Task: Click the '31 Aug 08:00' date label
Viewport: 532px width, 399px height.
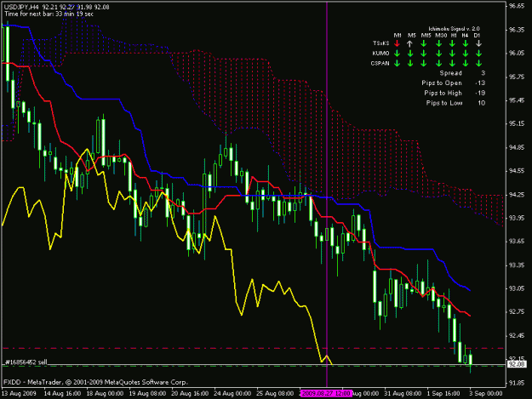Action: coord(403,393)
